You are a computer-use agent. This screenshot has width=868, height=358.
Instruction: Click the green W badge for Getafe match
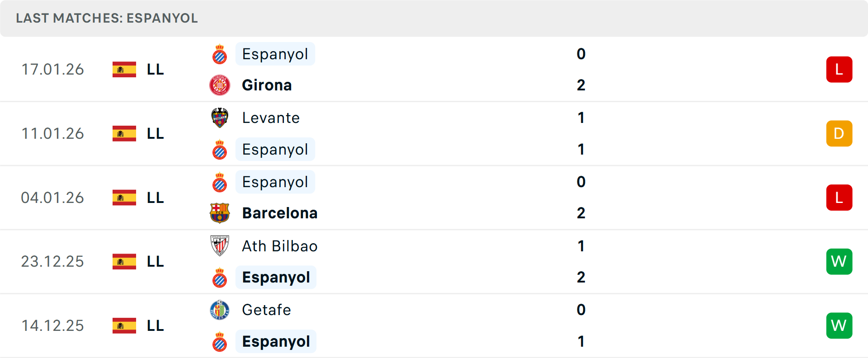[839, 325]
